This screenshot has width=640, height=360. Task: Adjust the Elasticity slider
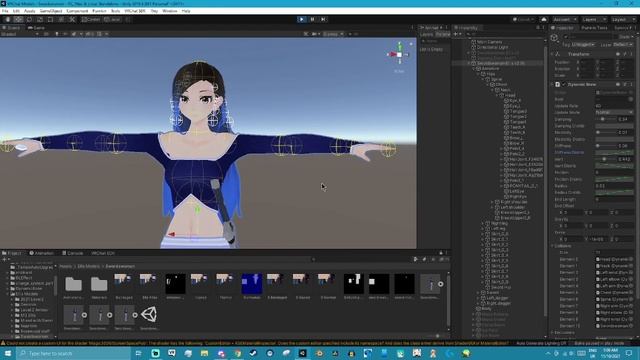[x=606, y=132]
